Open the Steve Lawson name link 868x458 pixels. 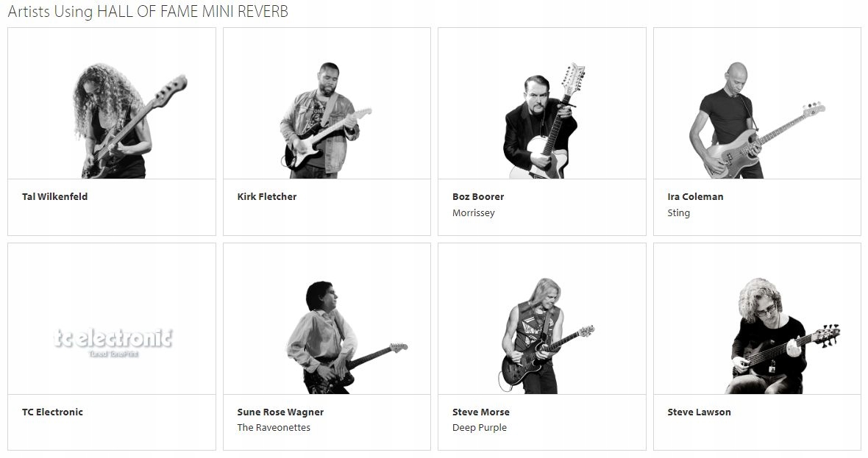[x=699, y=412]
